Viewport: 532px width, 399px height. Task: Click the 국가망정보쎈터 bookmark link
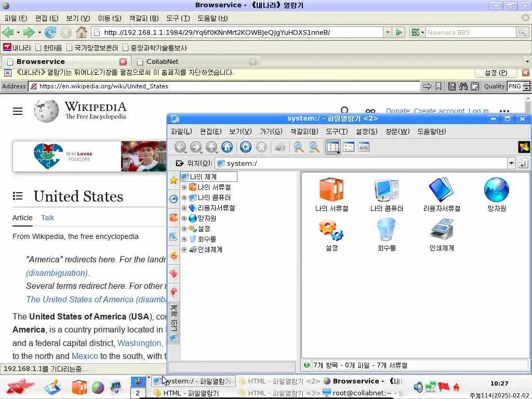tap(92, 48)
